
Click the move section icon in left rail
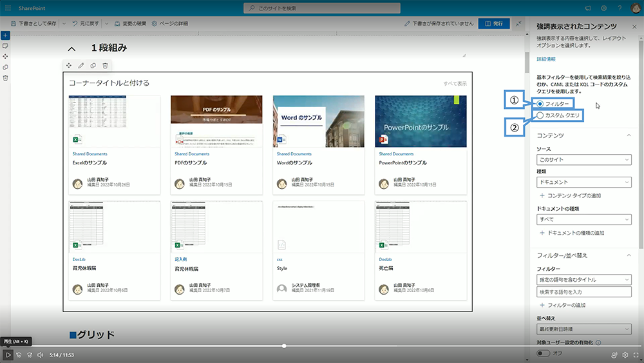click(x=5, y=56)
